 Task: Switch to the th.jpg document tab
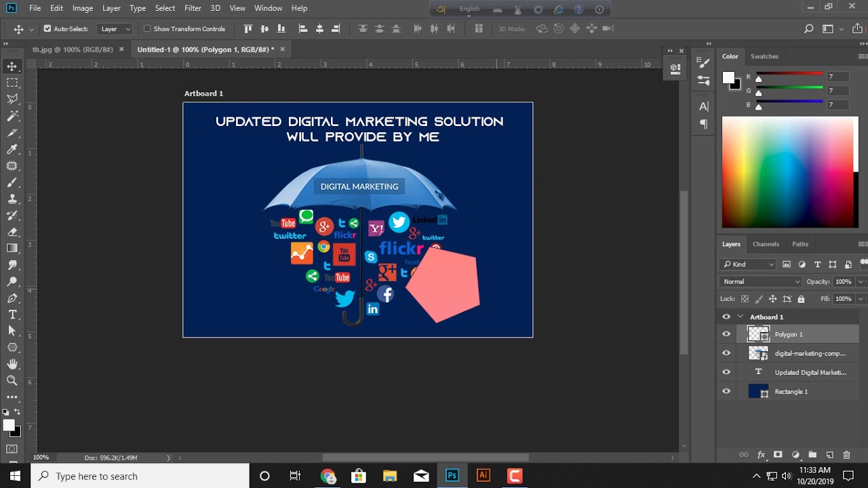72,49
